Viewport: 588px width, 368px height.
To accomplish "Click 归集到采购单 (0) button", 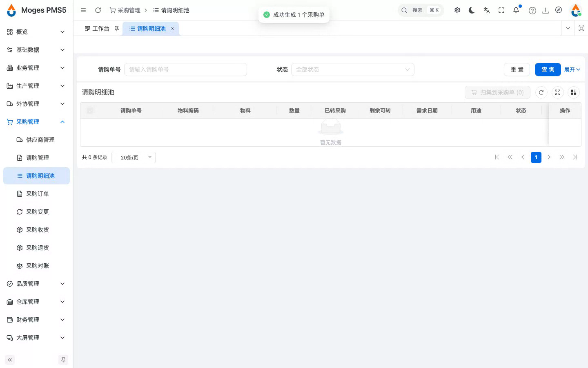I will pos(497,92).
